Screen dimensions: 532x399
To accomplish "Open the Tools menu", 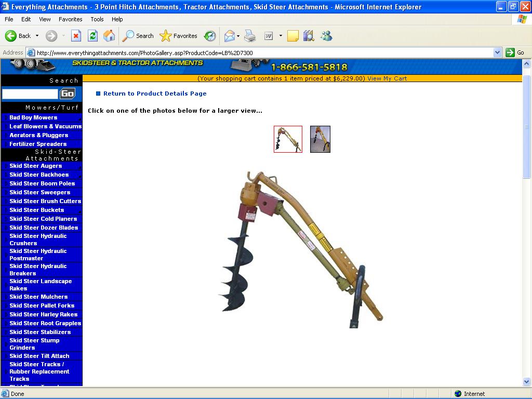I will click(x=97, y=19).
